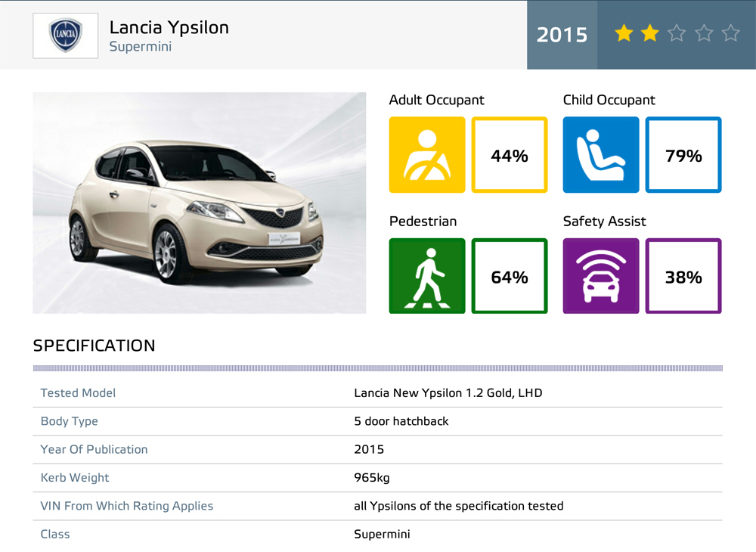Image resolution: width=756 pixels, height=552 pixels.
Task: Select the 64% Pedestrian score box
Action: pos(509,276)
